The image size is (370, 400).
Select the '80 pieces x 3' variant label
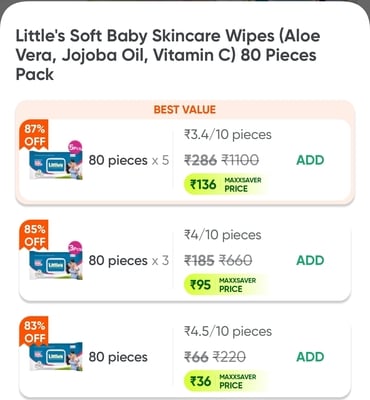(129, 260)
